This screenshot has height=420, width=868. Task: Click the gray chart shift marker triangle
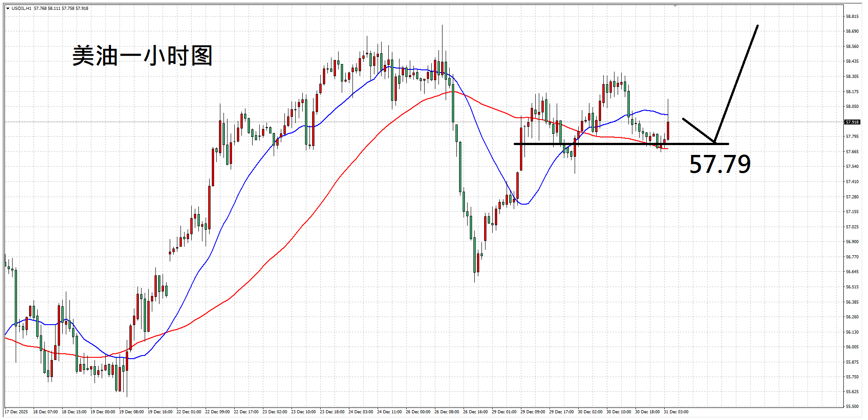(x=675, y=6)
